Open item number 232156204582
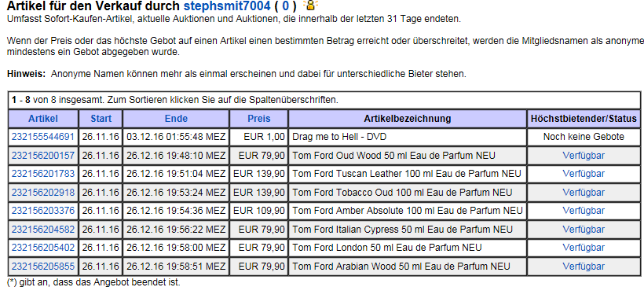This screenshot has height=287, width=644. [x=43, y=230]
